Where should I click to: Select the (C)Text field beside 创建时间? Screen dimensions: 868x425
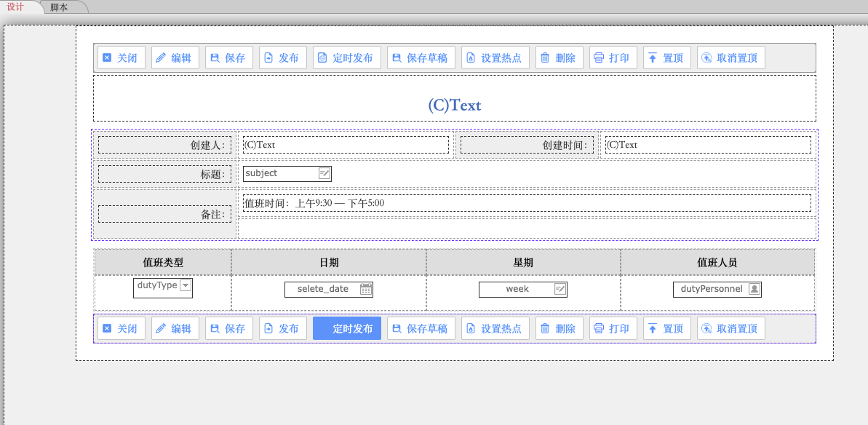pos(708,145)
